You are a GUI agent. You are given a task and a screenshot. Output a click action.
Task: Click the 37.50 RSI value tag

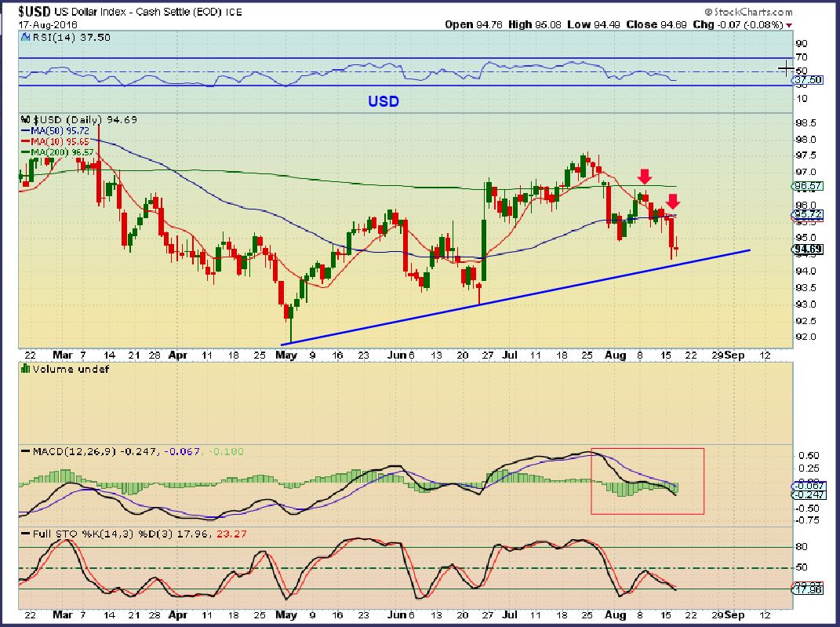point(807,80)
